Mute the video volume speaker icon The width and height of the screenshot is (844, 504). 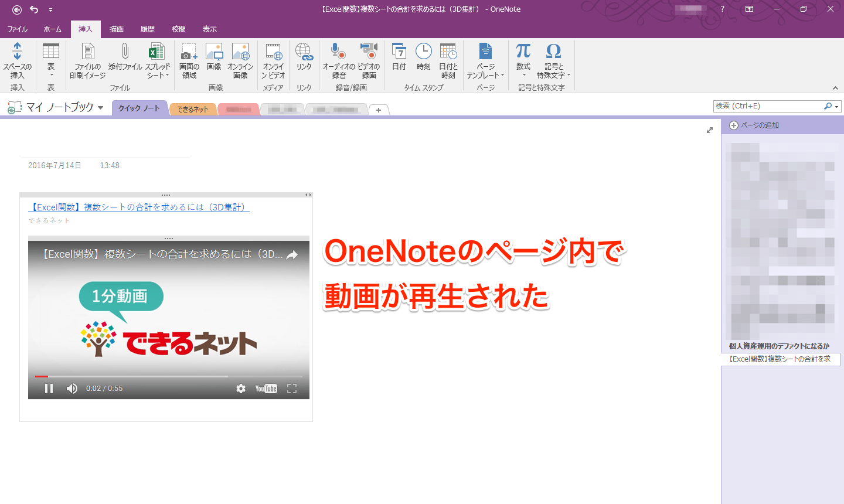(72, 389)
